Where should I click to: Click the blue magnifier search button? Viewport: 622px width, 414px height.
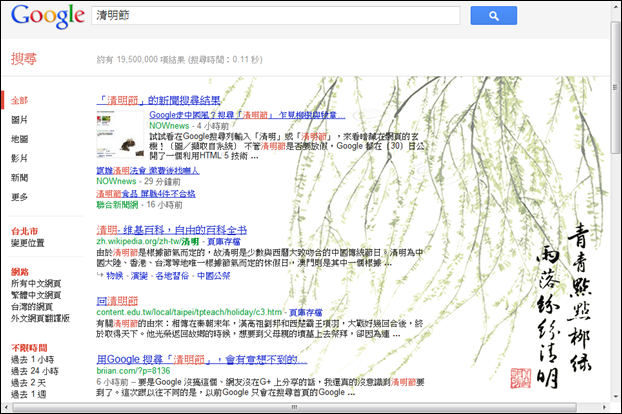(493, 15)
